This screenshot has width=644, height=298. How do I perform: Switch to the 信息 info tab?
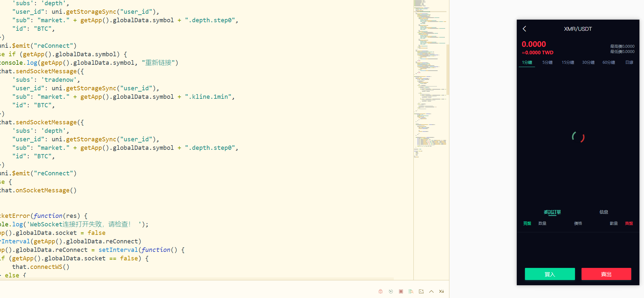coord(604,212)
